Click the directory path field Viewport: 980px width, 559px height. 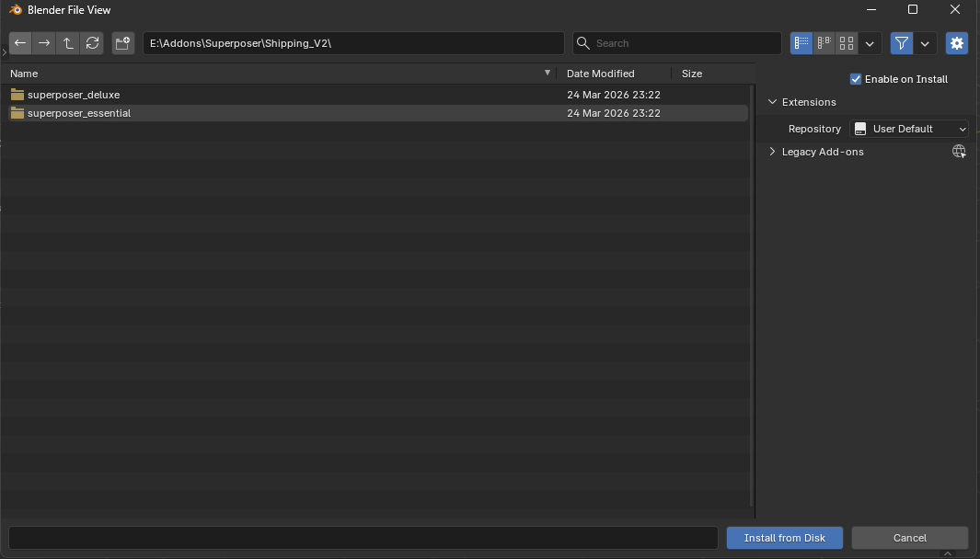(353, 43)
